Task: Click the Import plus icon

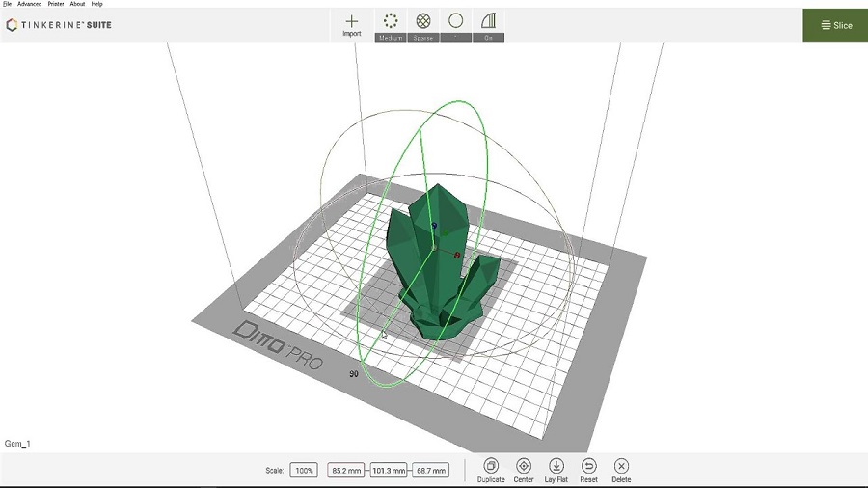Action: click(x=351, y=21)
